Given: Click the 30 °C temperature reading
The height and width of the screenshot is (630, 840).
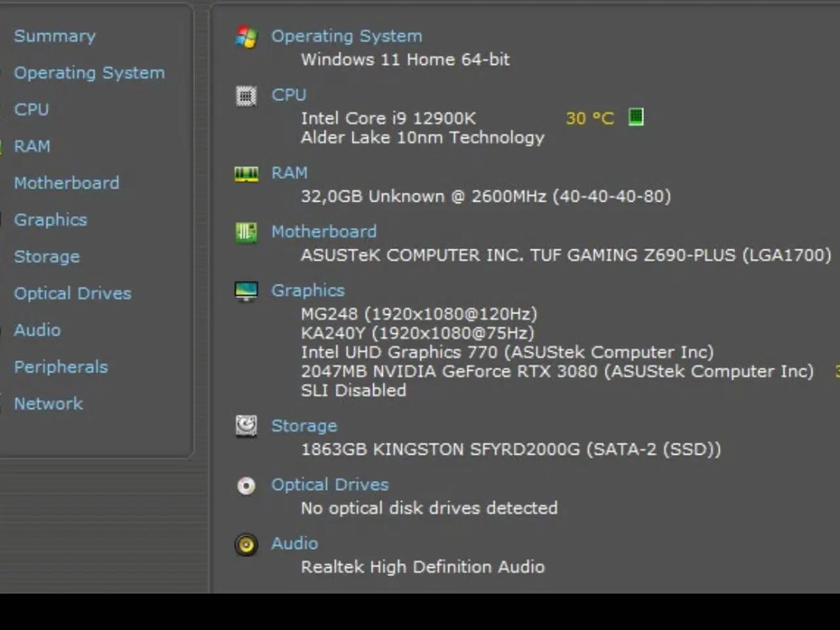Looking at the screenshot, I should click(x=591, y=118).
